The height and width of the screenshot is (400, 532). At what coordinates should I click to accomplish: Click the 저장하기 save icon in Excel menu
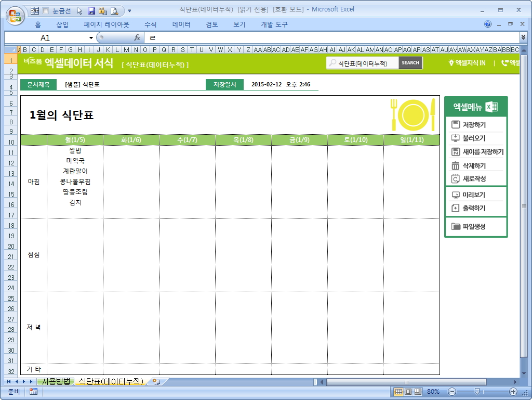(456, 125)
